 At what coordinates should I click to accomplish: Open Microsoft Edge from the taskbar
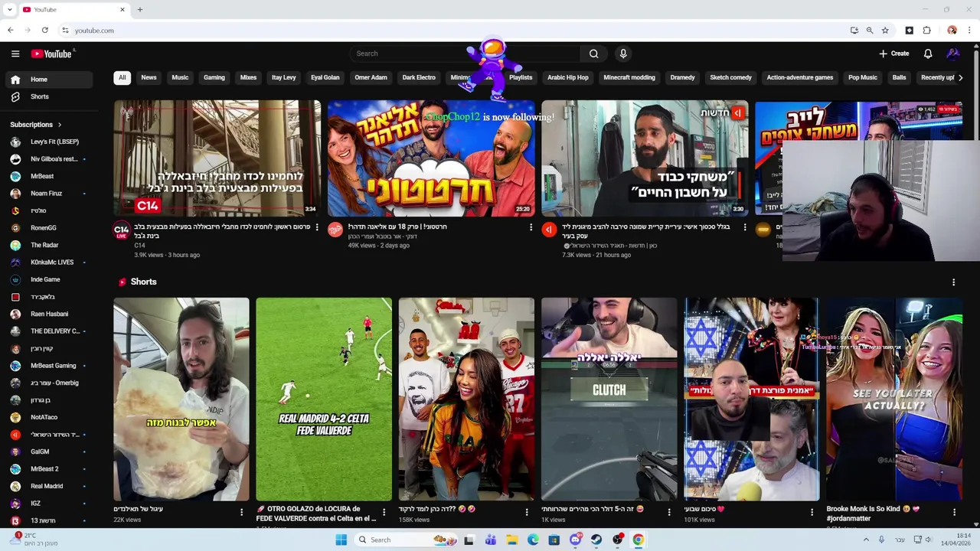tap(533, 540)
